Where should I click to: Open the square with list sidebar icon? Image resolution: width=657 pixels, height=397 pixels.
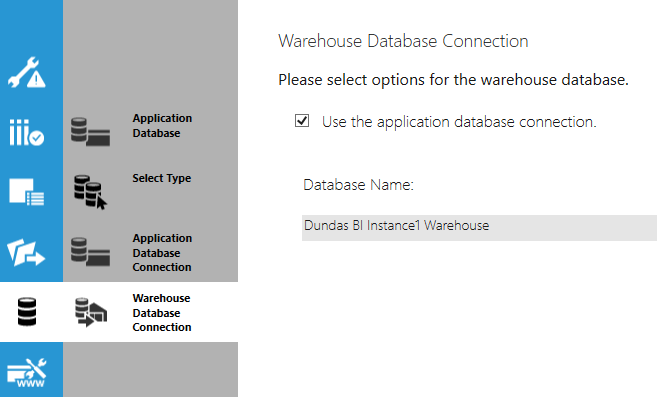pos(27,192)
